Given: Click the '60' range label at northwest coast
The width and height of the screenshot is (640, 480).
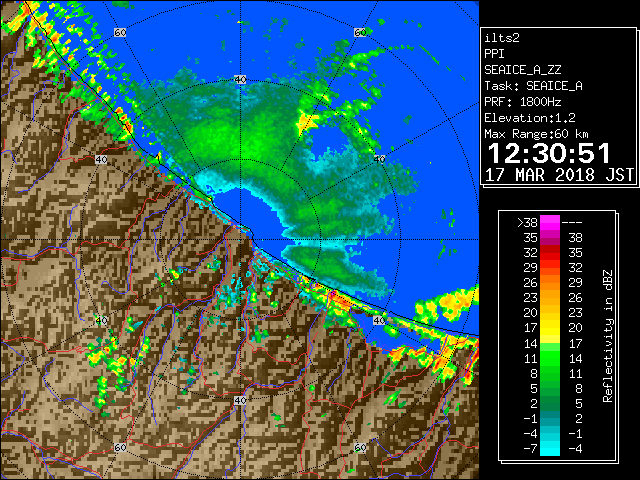Looking at the screenshot, I should (x=120, y=32).
